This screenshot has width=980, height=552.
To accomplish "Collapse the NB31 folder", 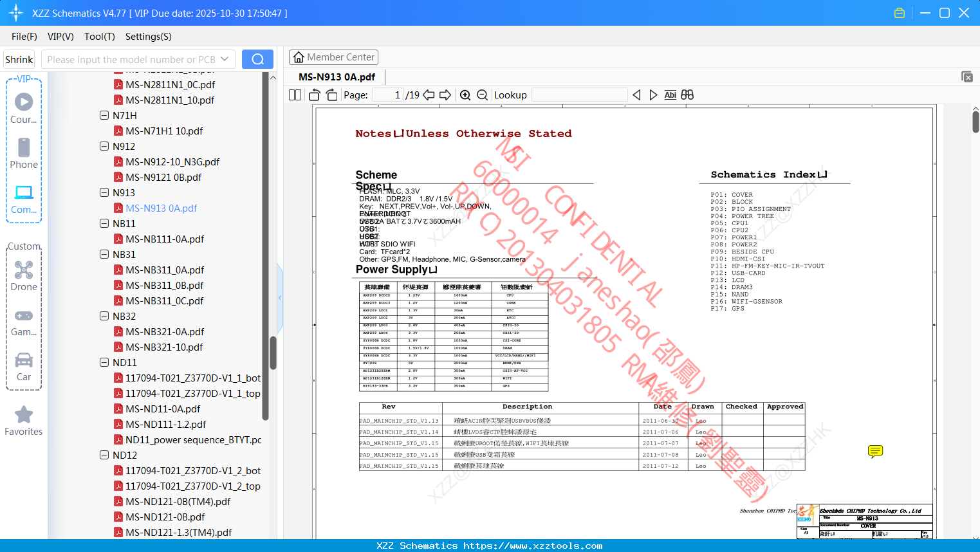I will pyautogui.click(x=104, y=254).
